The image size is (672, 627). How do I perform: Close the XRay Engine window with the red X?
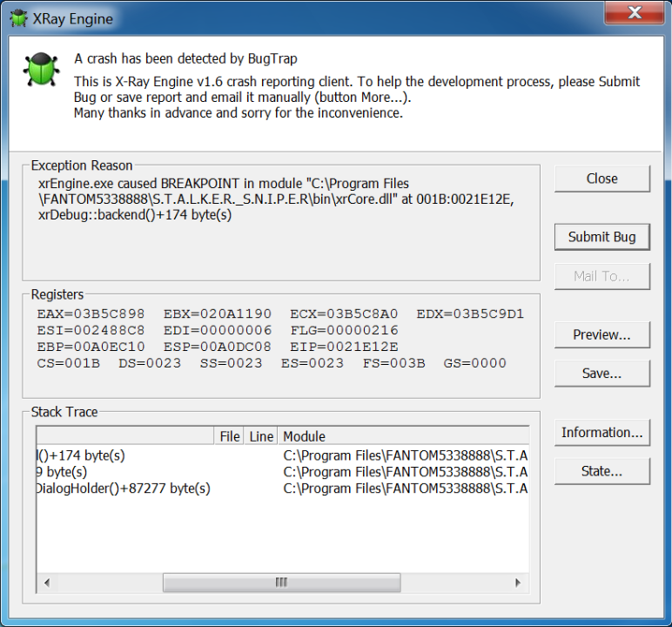pyautogui.click(x=633, y=14)
